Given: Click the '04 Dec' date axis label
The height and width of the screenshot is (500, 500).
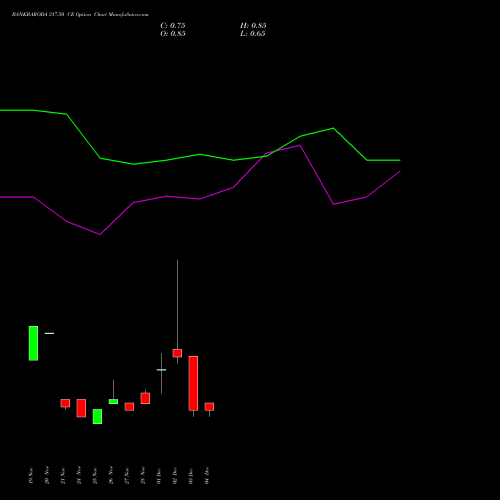Looking at the screenshot, I should 207,475.
